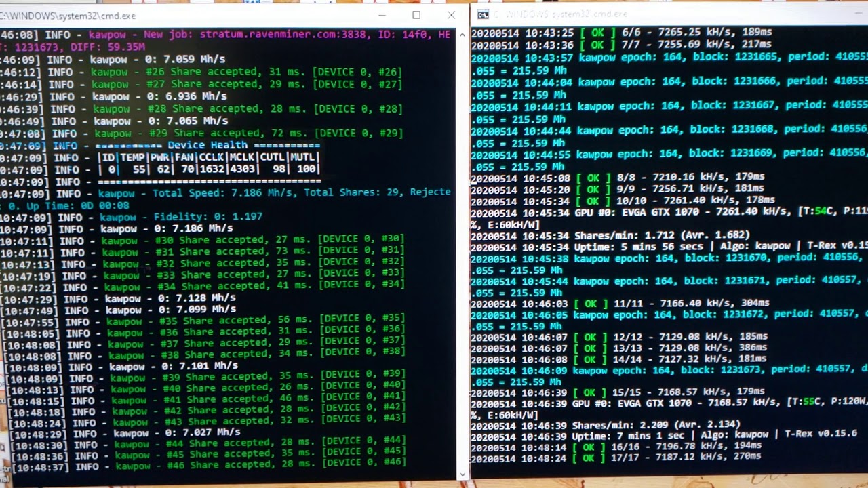Click '17/17 - 7187.12 kH/s, 270ms' line

[x=616, y=458]
